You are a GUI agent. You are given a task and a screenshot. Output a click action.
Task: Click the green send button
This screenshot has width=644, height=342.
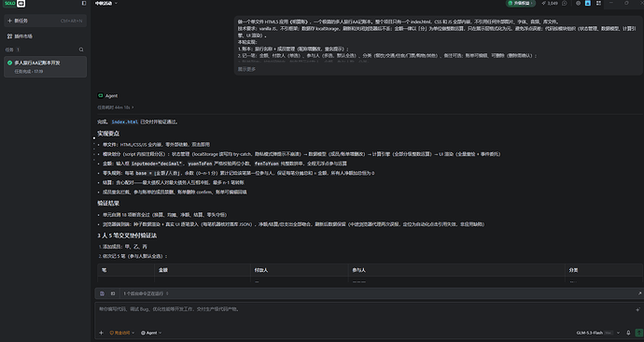639,333
